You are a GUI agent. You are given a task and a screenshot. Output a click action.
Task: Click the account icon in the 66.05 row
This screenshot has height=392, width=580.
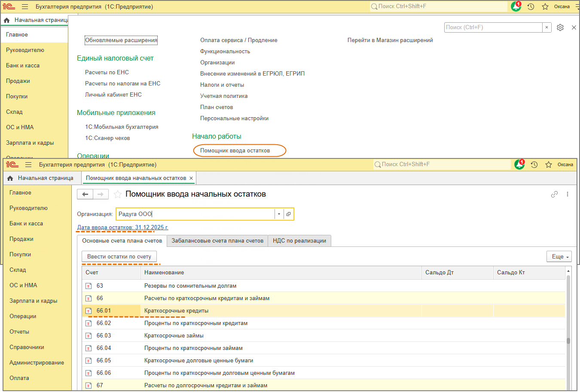89,361
